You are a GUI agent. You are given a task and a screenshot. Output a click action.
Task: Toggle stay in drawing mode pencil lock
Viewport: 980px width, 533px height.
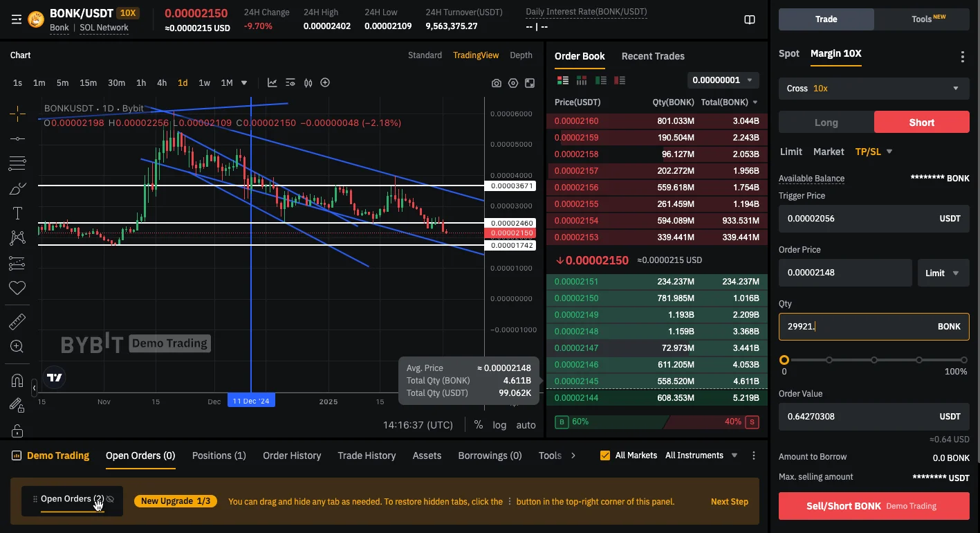(x=17, y=405)
